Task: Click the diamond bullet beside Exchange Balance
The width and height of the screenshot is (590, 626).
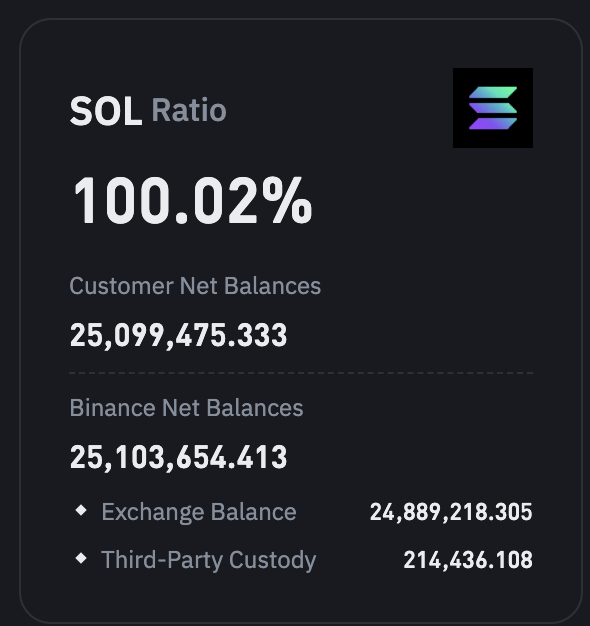Action: pyautogui.click(x=81, y=510)
